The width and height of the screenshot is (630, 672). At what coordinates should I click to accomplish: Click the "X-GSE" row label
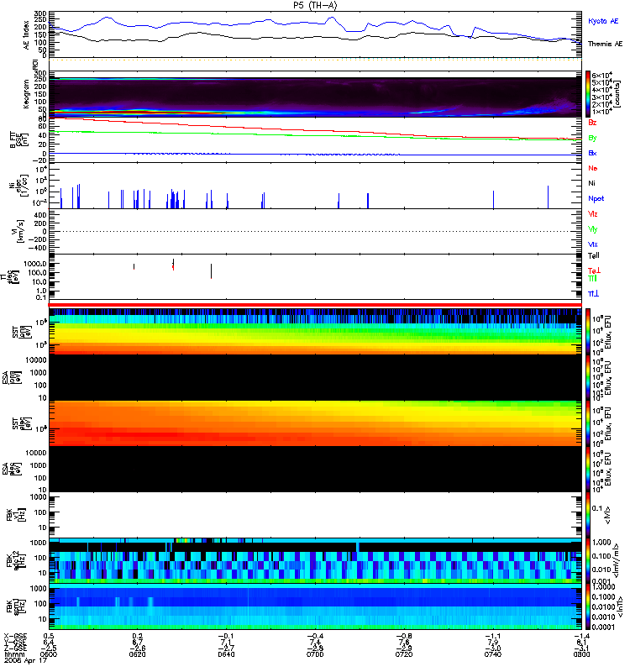15,636
